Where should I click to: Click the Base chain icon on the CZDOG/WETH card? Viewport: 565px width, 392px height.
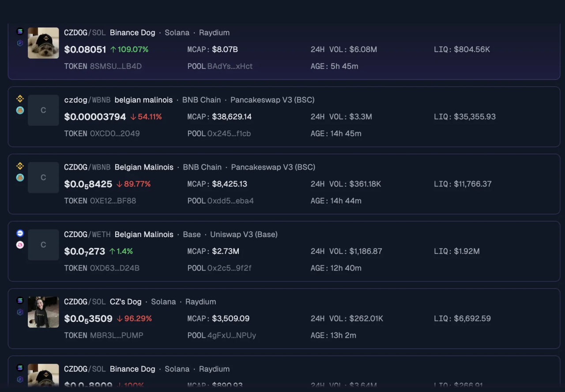tap(20, 233)
